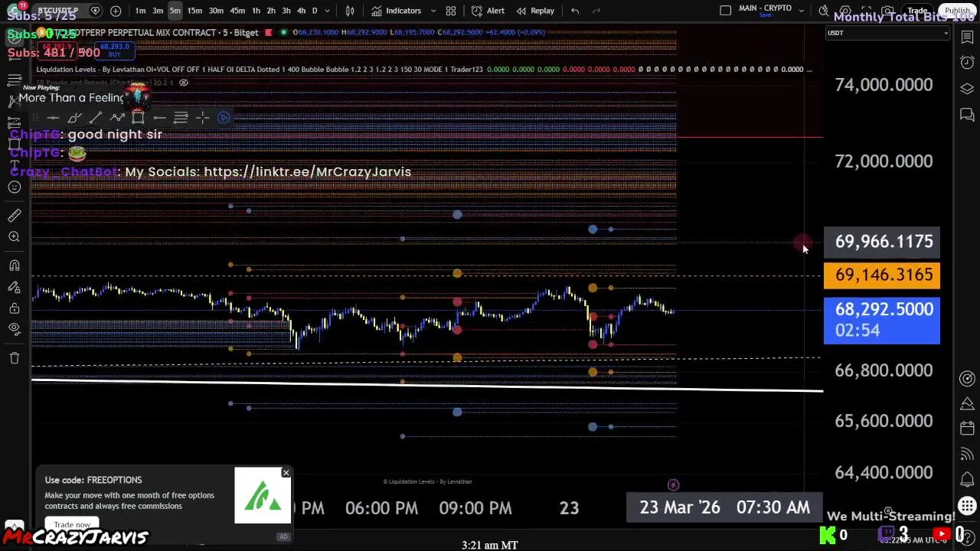Image resolution: width=980 pixels, height=551 pixels.
Task: Open the Indicators dialog
Action: [397, 11]
